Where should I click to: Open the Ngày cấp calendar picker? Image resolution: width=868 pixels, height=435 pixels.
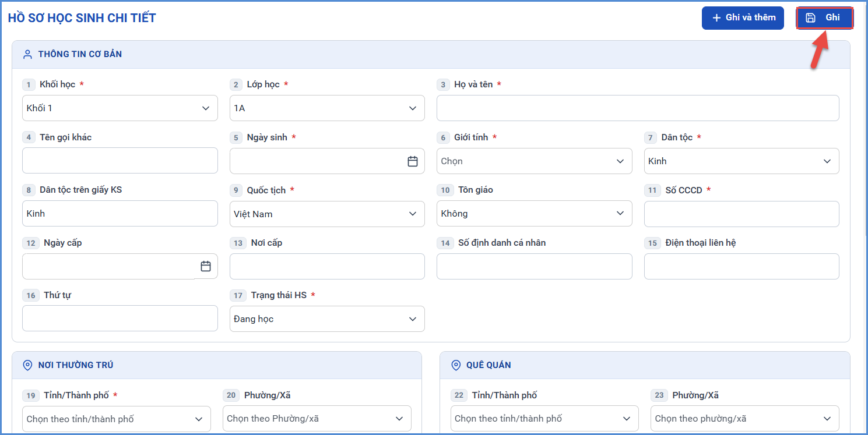pos(206,266)
